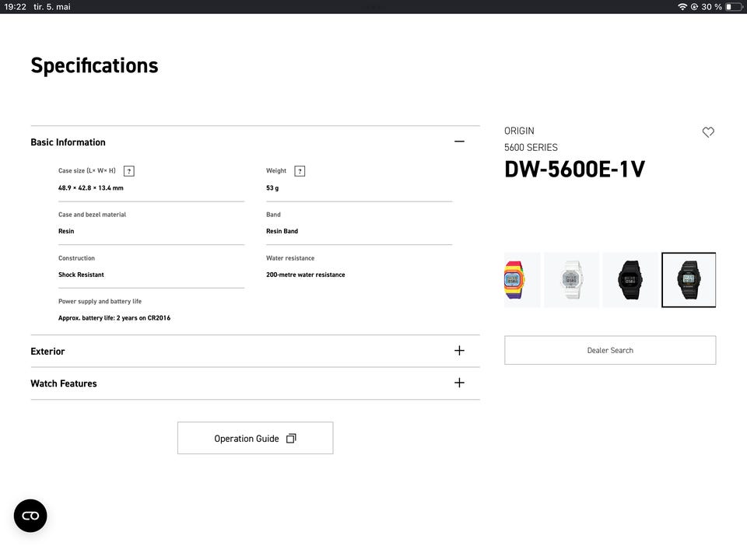This screenshot has width=747, height=560.
Task: Tap the Construction label
Action: tap(76, 258)
